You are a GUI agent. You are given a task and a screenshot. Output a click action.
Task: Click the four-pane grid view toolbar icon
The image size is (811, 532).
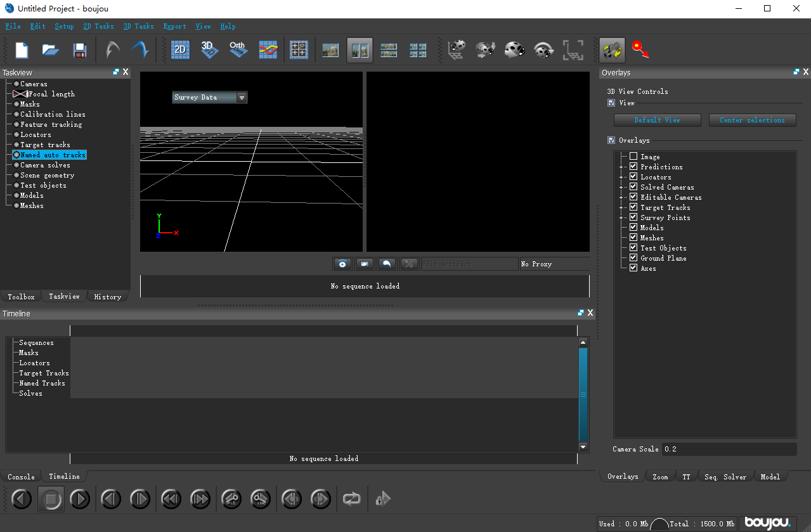[299, 50]
